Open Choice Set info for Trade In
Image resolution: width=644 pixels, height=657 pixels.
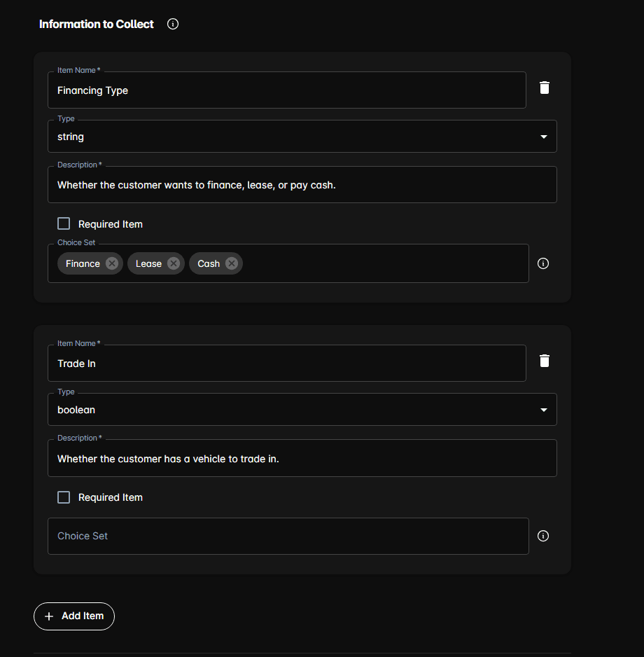coord(543,536)
